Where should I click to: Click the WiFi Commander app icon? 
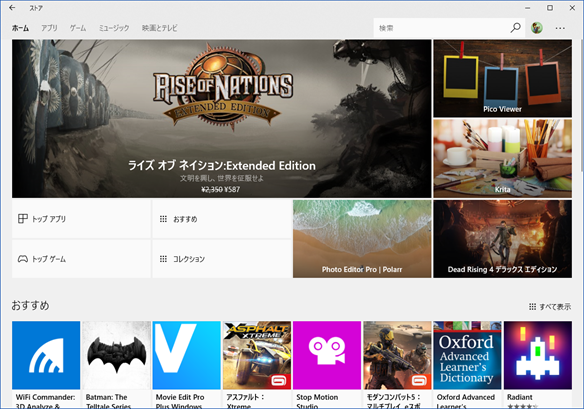[x=46, y=355]
